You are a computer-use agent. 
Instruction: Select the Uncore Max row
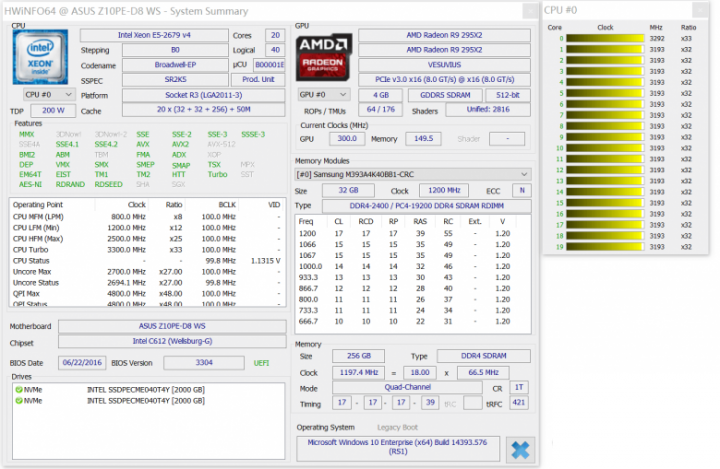click(147, 272)
